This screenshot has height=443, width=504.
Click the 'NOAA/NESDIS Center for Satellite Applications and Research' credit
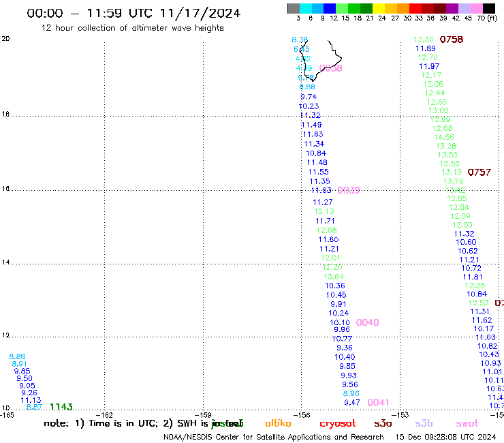[274, 438]
